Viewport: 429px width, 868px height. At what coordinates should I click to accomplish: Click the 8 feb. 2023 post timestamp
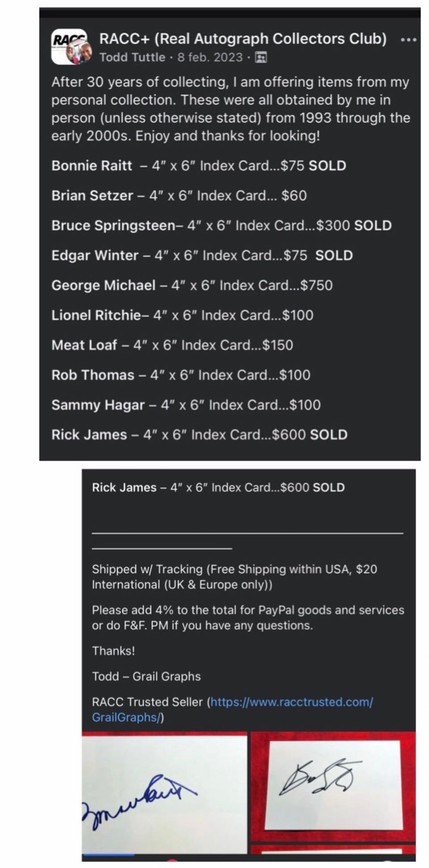(x=210, y=57)
